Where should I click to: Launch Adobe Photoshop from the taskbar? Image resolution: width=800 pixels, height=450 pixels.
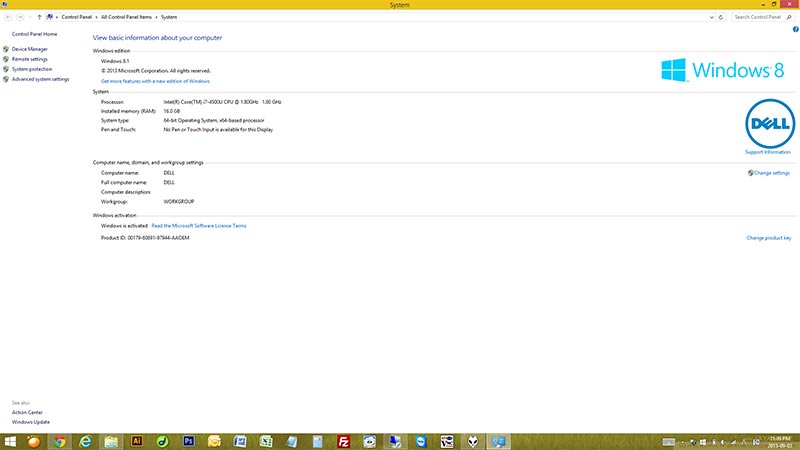188,441
